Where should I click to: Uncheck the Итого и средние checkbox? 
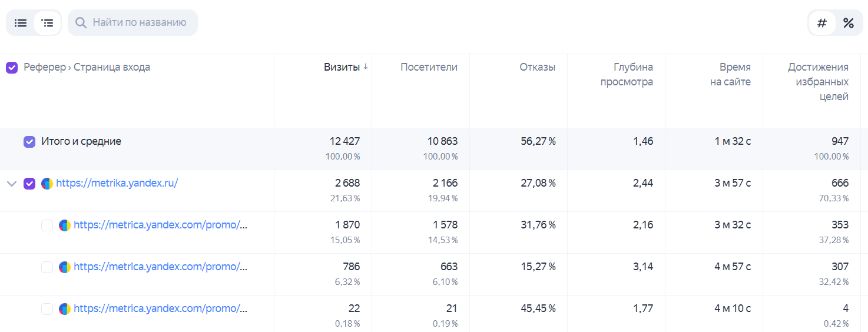[29, 142]
